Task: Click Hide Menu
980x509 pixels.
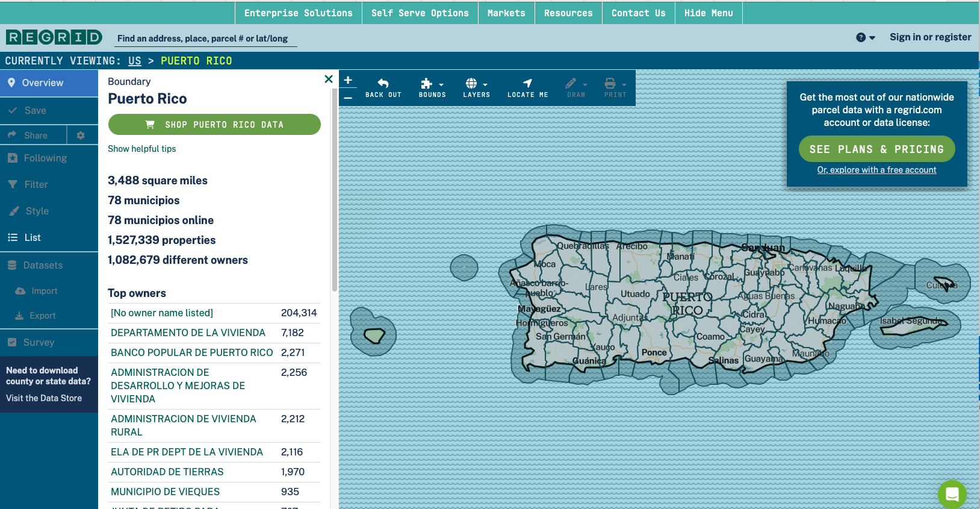Action: coord(709,13)
